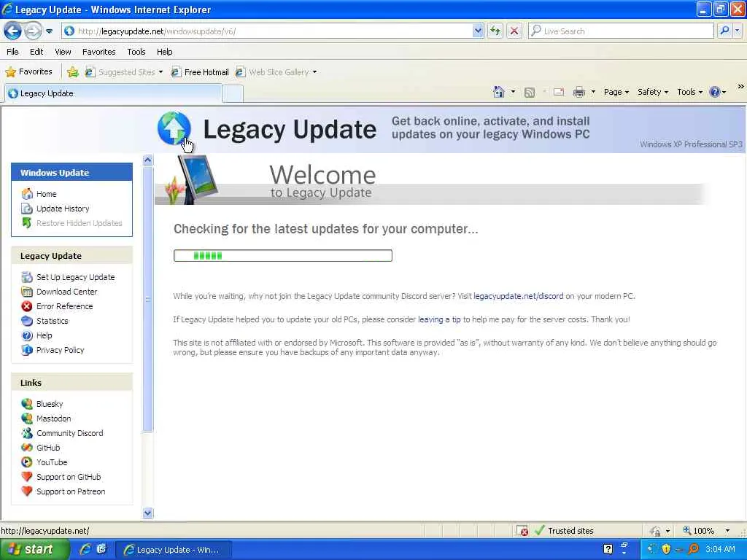The image size is (747, 560).
Task: Open the Tools menu in menu bar
Action: click(136, 52)
